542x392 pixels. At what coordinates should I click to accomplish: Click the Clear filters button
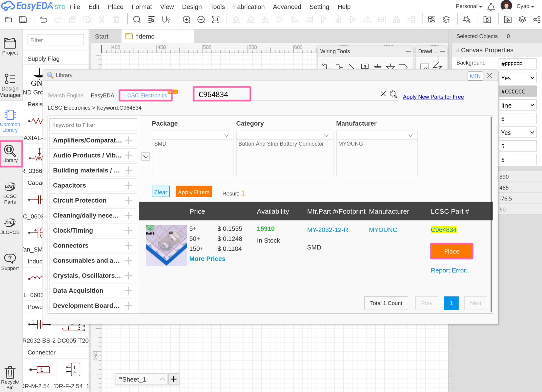(161, 192)
